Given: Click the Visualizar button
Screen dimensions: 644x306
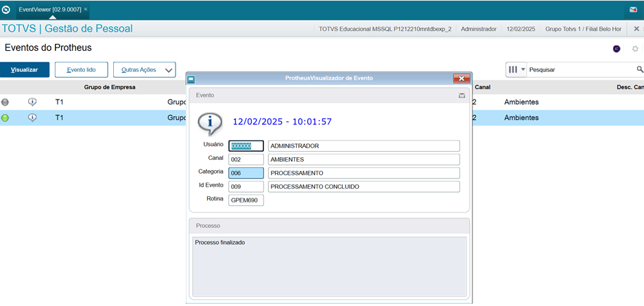Looking at the screenshot, I should click(25, 70).
